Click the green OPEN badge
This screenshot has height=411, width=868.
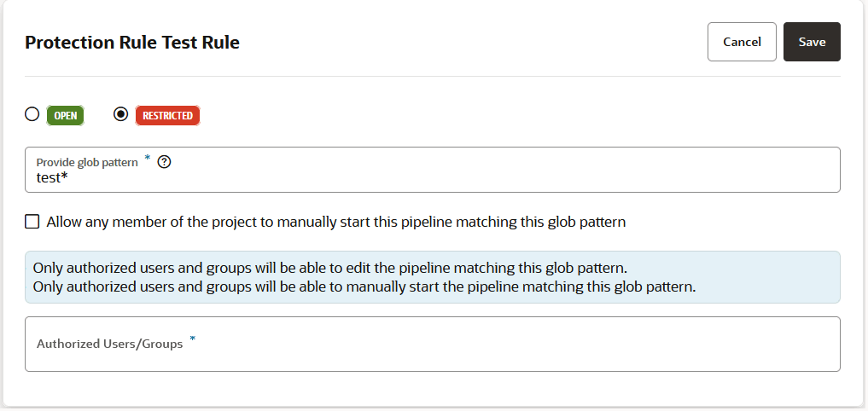coord(66,116)
